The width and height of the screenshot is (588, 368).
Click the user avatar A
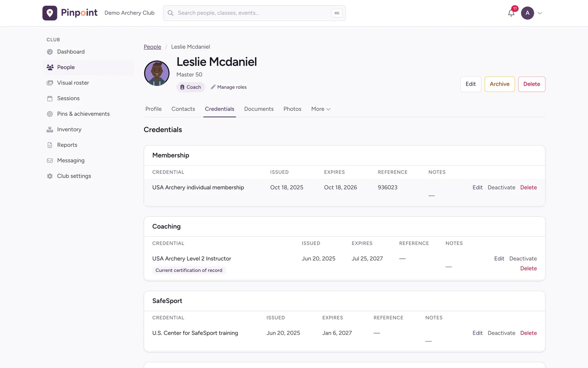pyautogui.click(x=527, y=13)
